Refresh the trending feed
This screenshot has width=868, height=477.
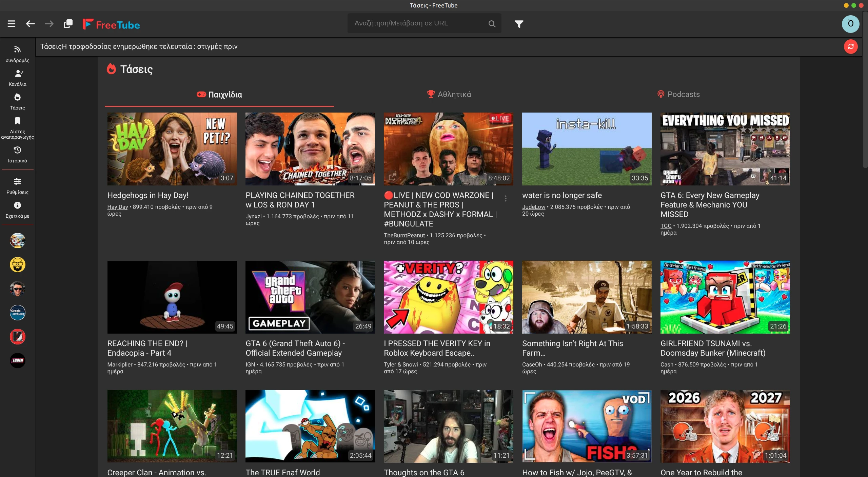pyautogui.click(x=851, y=46)
